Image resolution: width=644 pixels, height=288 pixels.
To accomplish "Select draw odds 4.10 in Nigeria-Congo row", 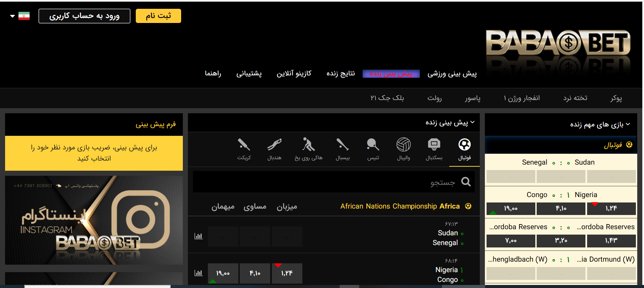I will (x=255, y=273).
